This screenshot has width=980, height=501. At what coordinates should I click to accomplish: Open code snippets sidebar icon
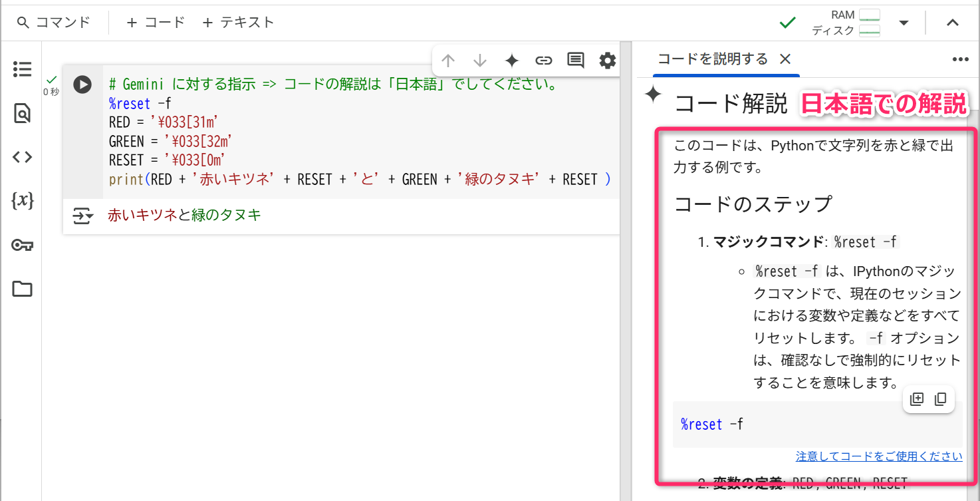point(22,157)
